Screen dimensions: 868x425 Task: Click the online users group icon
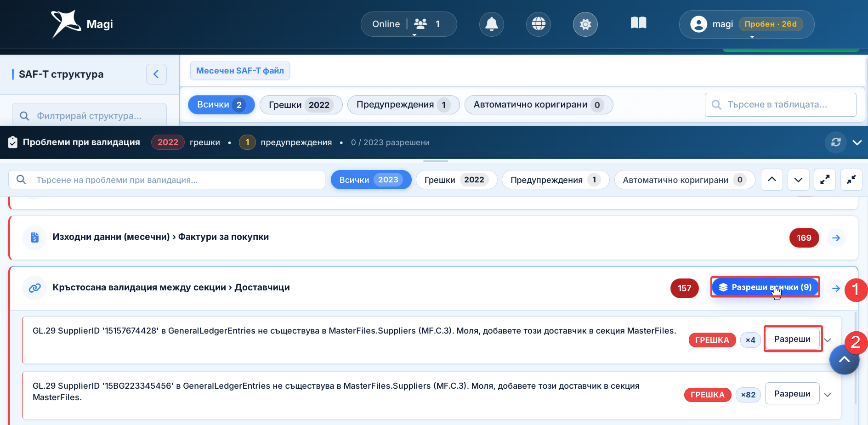tap(420, 23)
